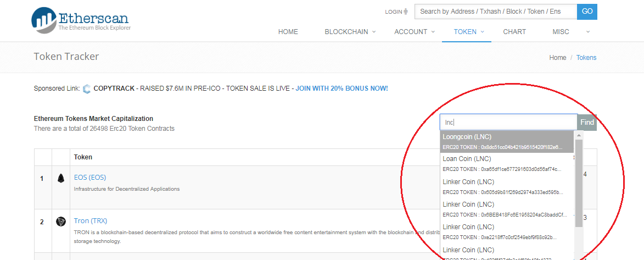Click the token search field containing 'lnc'
Screen dimensions: 644x260
point(508,122)
